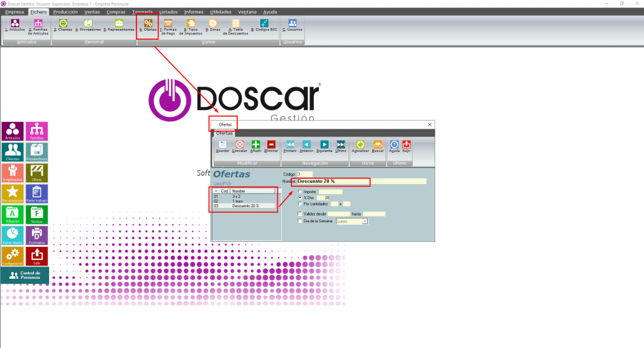Click the % Dto value field showing 20
This screenshot has height=348, width=644.
pos(323,198)
